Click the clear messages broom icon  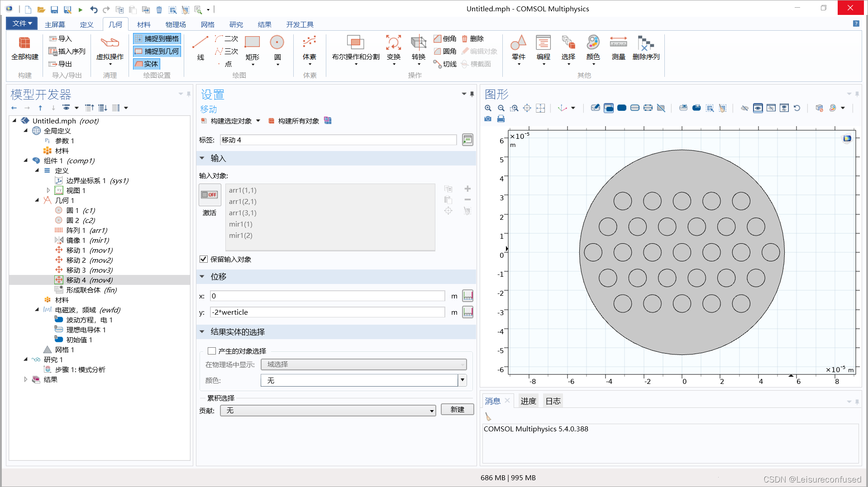coord(488,416)
